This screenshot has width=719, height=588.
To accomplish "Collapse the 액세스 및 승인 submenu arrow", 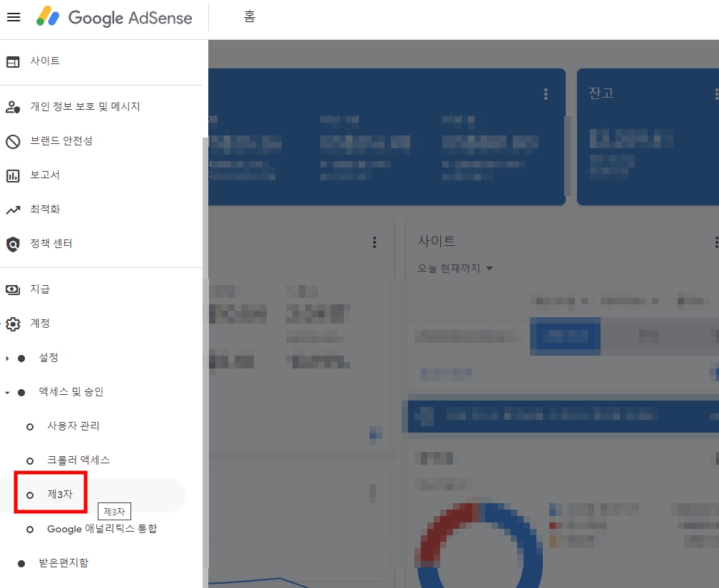I will pyautogui.click(x=7, y=393).
